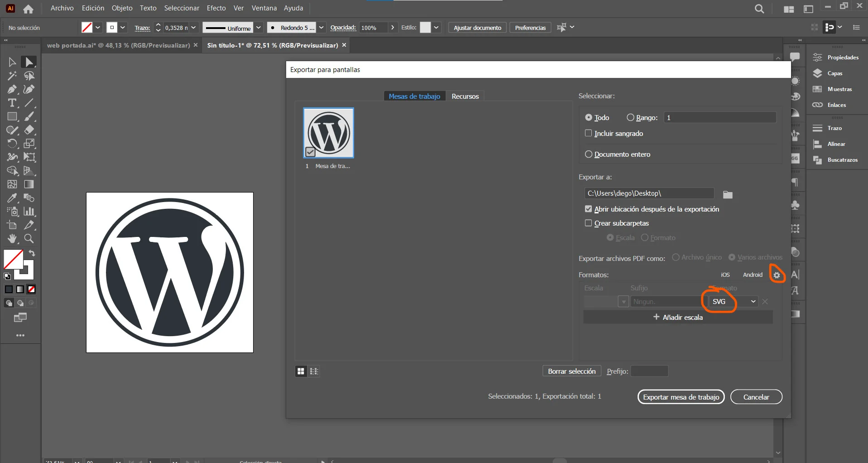
Task: Apply the iOS format preset
Action: (x=725, y=275)
